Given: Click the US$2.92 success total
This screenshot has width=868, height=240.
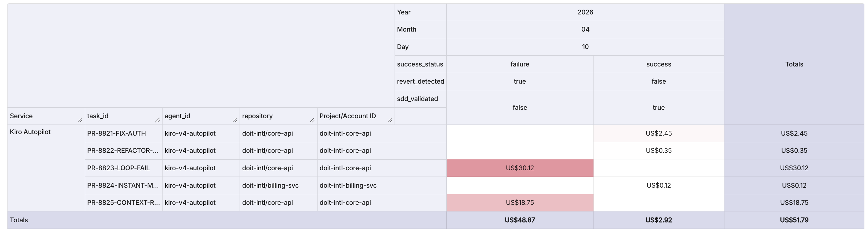Looking at the screenshot, I should point(659,220).
